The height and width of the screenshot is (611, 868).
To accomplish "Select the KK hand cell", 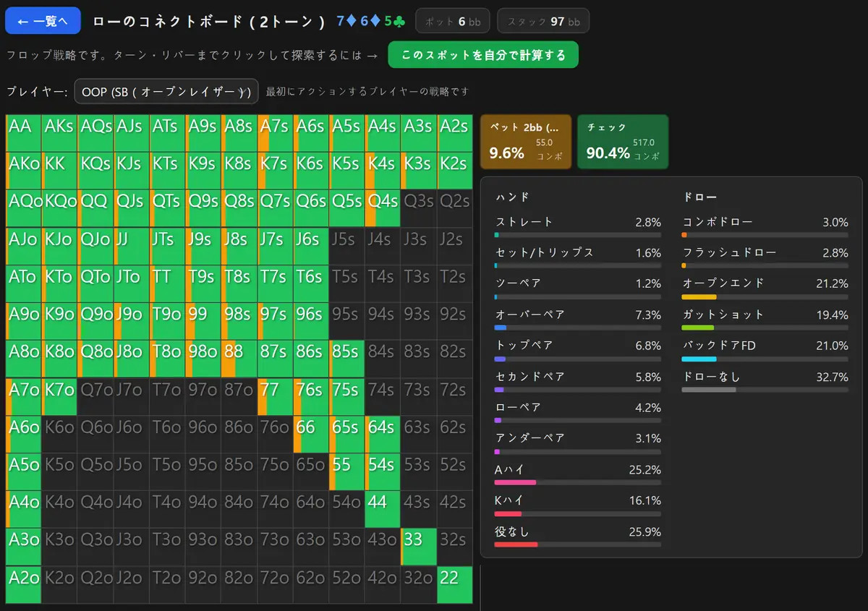I will (x=59, y=171).
